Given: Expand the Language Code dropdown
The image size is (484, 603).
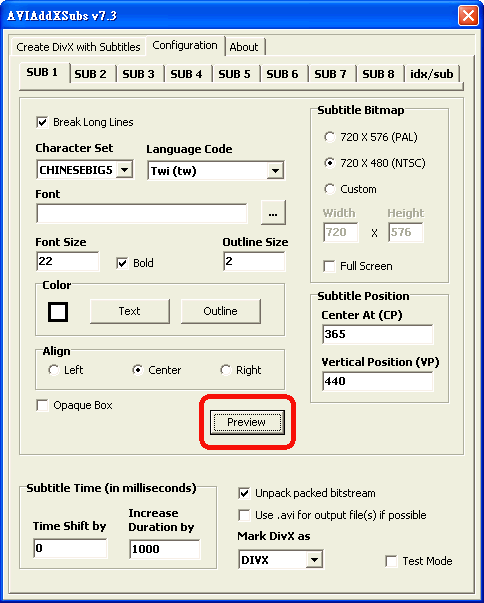Looking at the screenshot, I should point(275,171).
